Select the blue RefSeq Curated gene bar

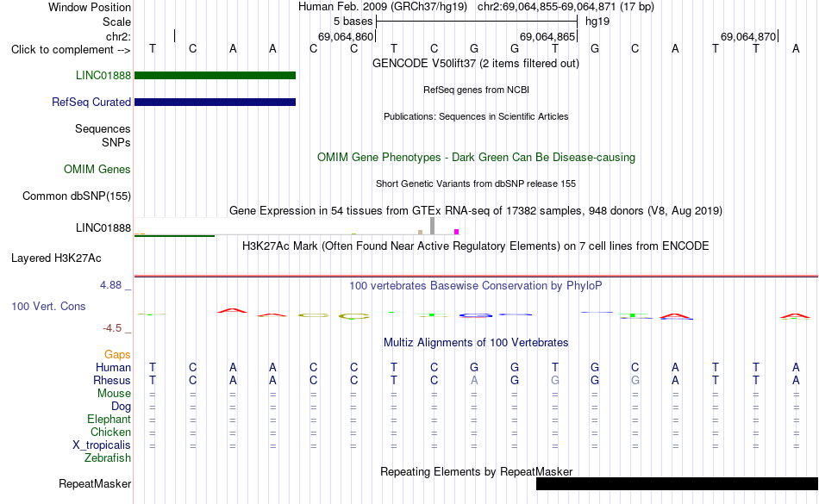215,102
